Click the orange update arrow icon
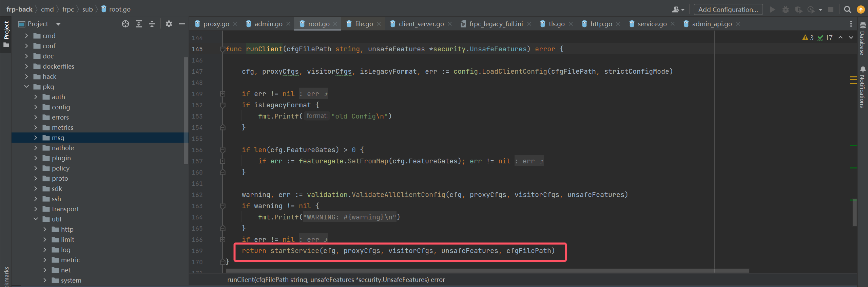Screen dimensions: 868x287 coord(861,10)
